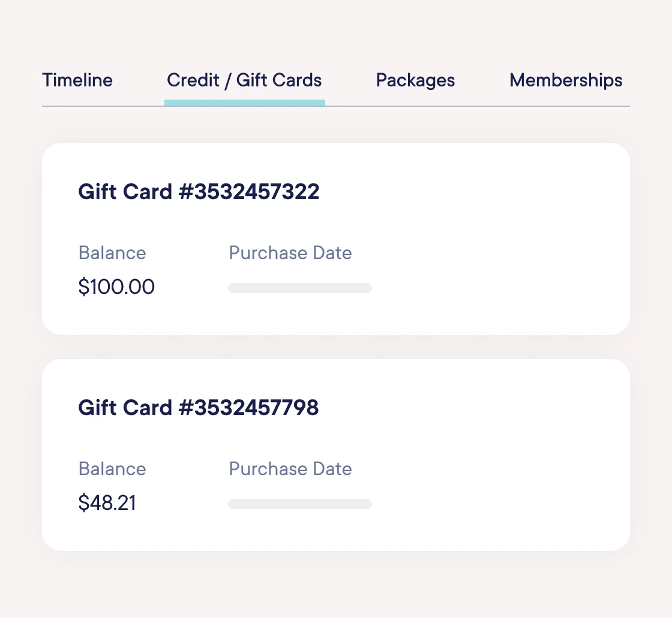Go to the Memberships tab

pos(566,80)
